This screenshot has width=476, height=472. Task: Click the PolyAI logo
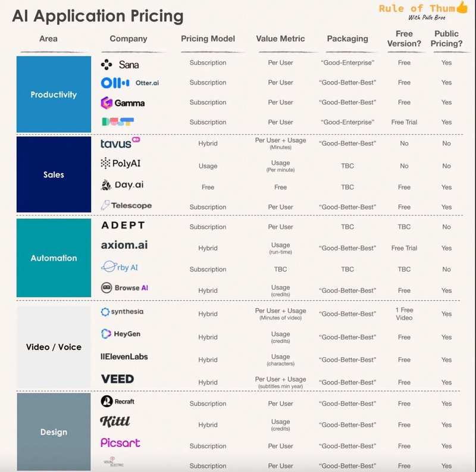coord(120,163)
